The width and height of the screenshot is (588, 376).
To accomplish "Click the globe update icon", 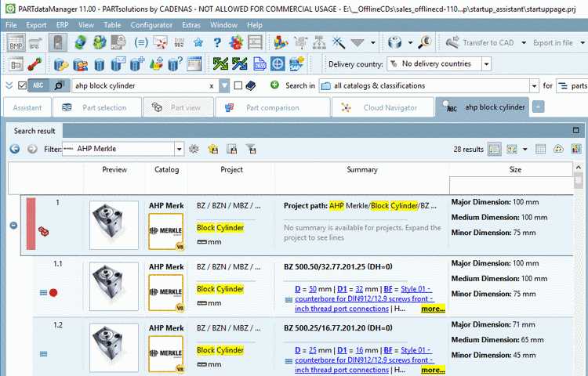I will click(100, 42).
